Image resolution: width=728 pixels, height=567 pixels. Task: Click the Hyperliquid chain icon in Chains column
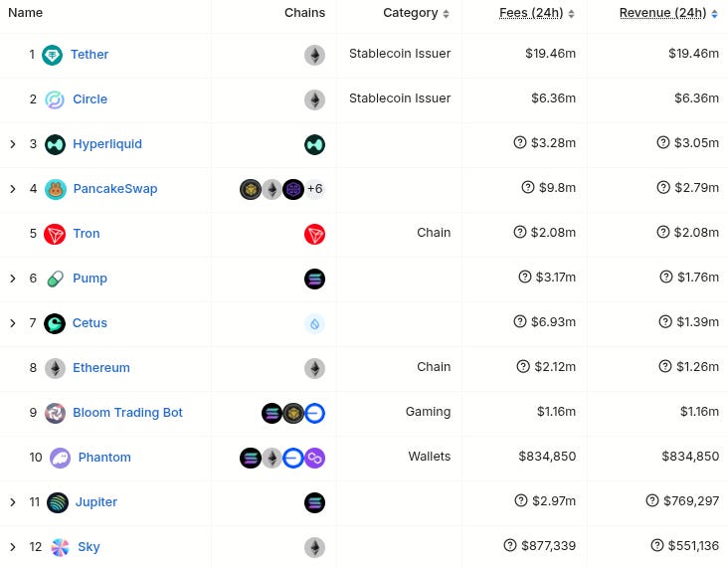[314, 144]
